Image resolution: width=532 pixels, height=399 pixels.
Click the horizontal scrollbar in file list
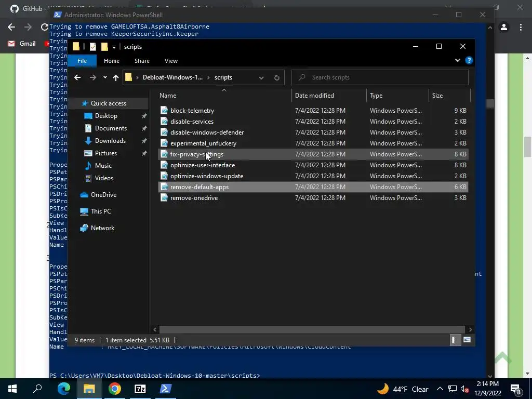312,329
